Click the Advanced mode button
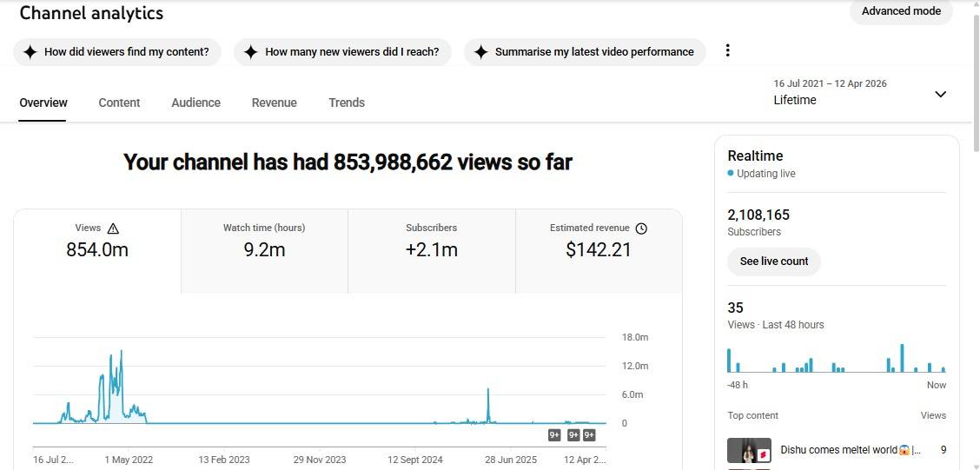Image resolution: width=980 pixels, height=470 pixels. tap(901, 11)
